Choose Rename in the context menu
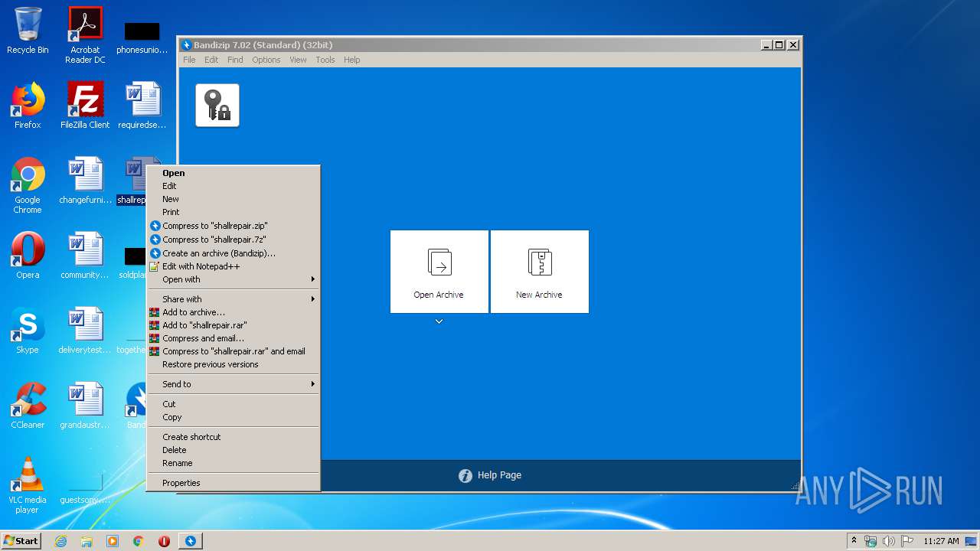The height and width of the screenshot is (551, 980). (x=234, y=463)
